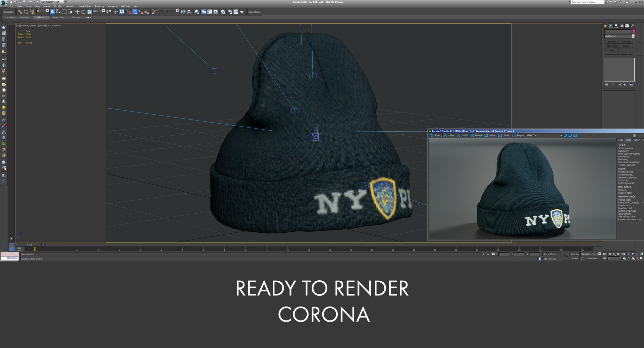Click the Bind to Space Warp icon
Viewport: 644px width, 348px height.
pyautogui.click(x=32, y=12)
